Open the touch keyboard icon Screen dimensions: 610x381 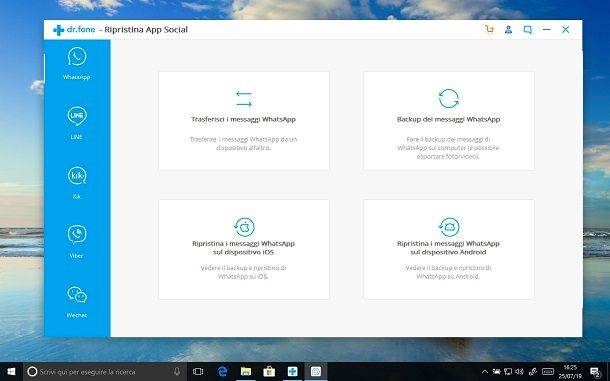548,372
